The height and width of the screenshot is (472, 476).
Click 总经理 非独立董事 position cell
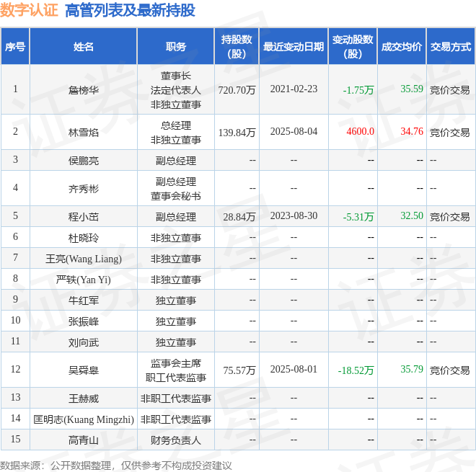pos(176,133)
